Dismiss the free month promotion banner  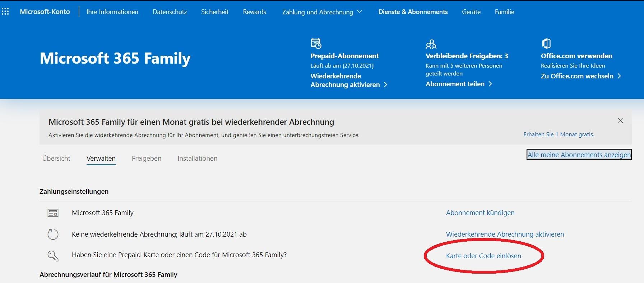click(x=620, y=121)
